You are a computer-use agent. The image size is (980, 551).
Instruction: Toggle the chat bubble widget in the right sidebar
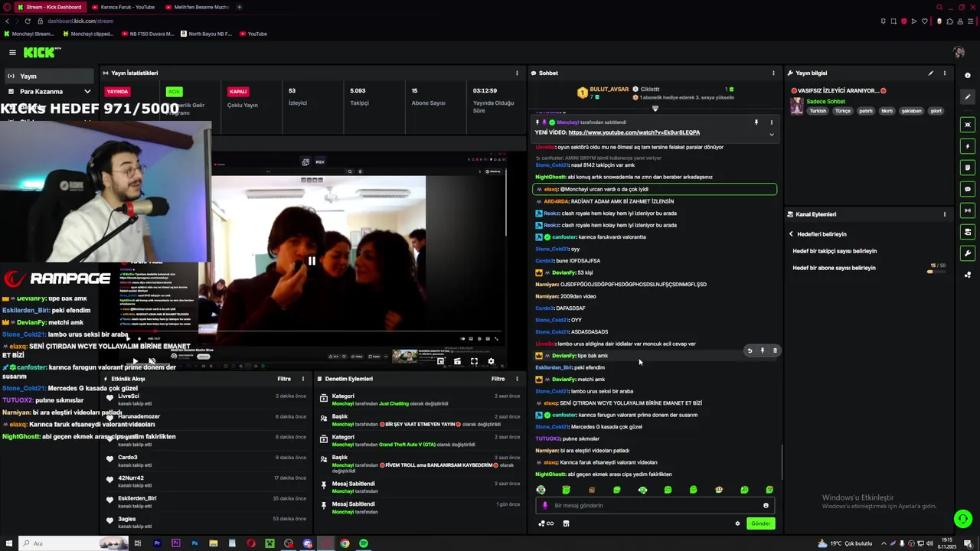(968, 189)
